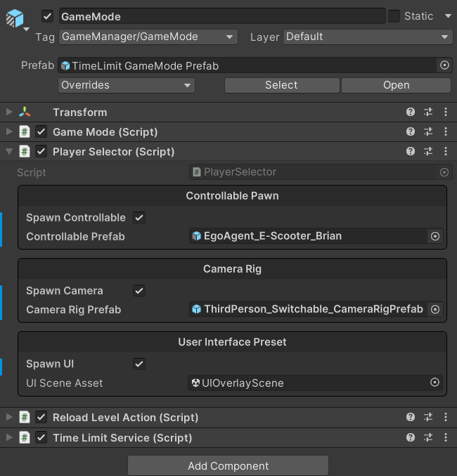
Task: Collapse the Player Selector script component
Action: coord(9,151)
